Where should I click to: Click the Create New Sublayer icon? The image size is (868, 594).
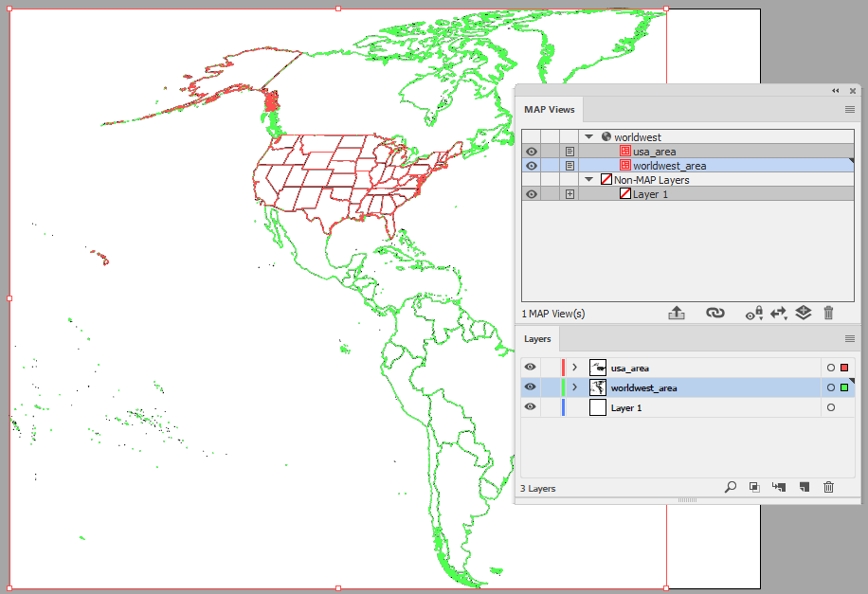pyautogui.click(x=778, y=487)
